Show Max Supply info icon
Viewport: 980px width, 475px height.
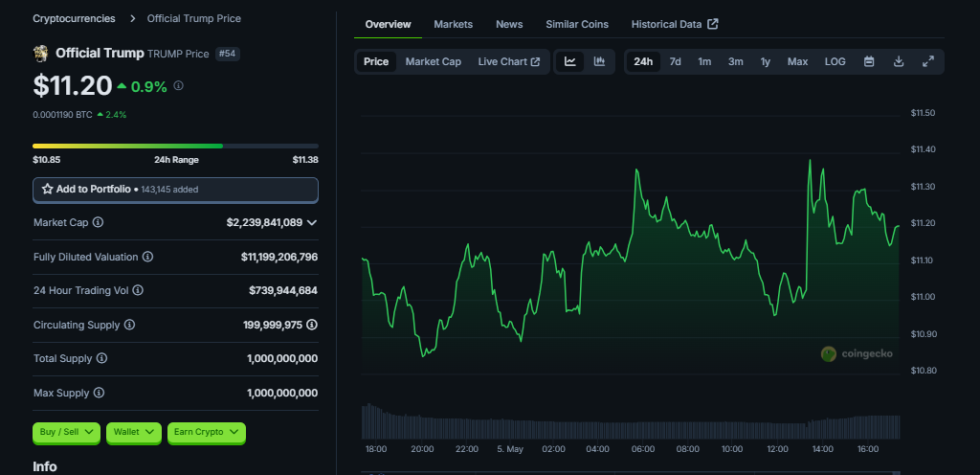pyautogui.click(x=99, y=393)
